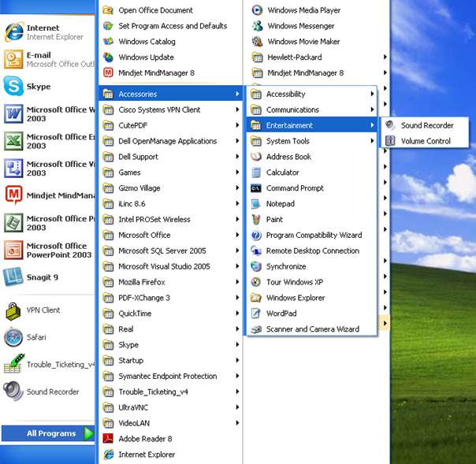The height and width of the screenshot is (464, 476).
Task: Open the Microsoft SQL Server 2005 folder
Action: coord(170,251)
